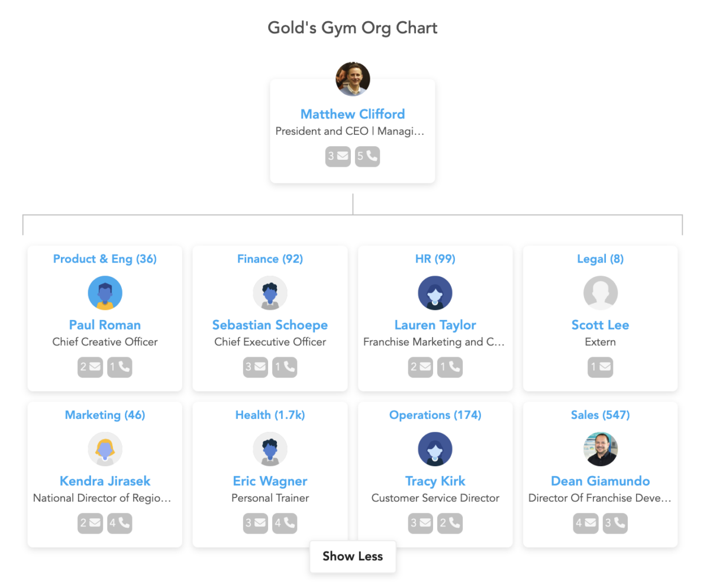Viewport: 710px width, 588px height.
Task: Click Kendra Jirasek's avatar image
Action: click(105, 448)
